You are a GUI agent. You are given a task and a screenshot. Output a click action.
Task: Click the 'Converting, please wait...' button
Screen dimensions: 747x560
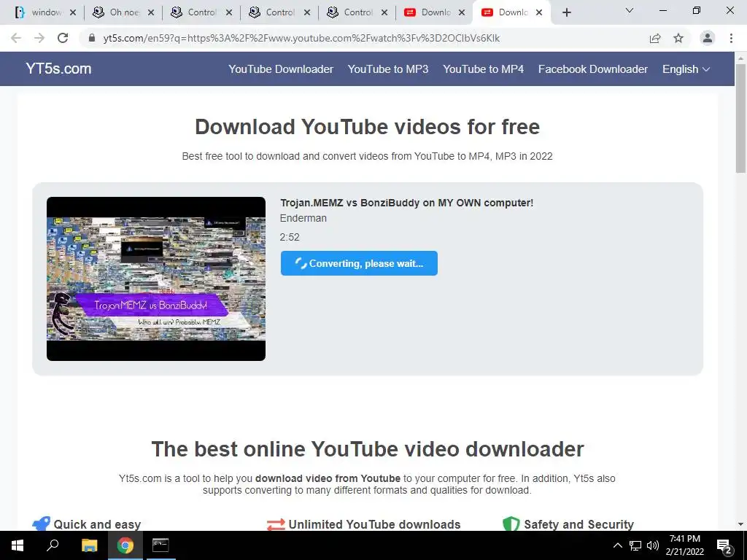(359, 263)
